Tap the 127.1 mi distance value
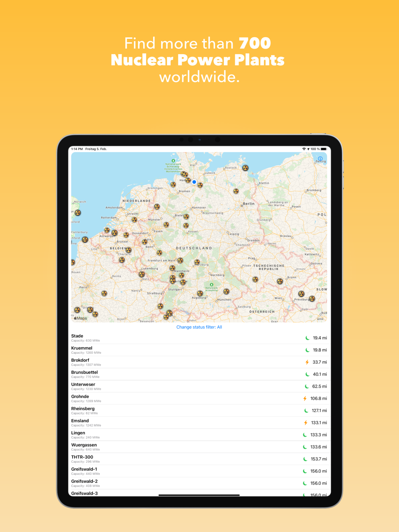The height and width of the screenshot is (532, 399). pos(319,410)
